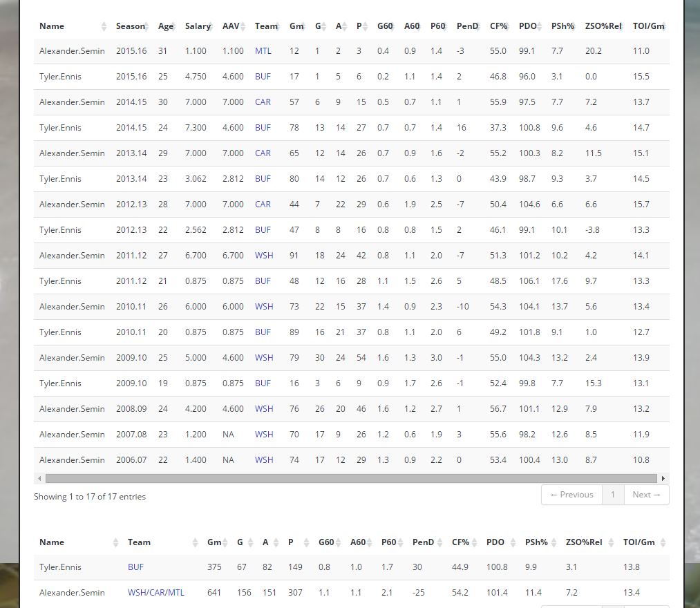
Task: Click PenD value -10 in 2010.11 Semin row
Action: coord(462,307)
